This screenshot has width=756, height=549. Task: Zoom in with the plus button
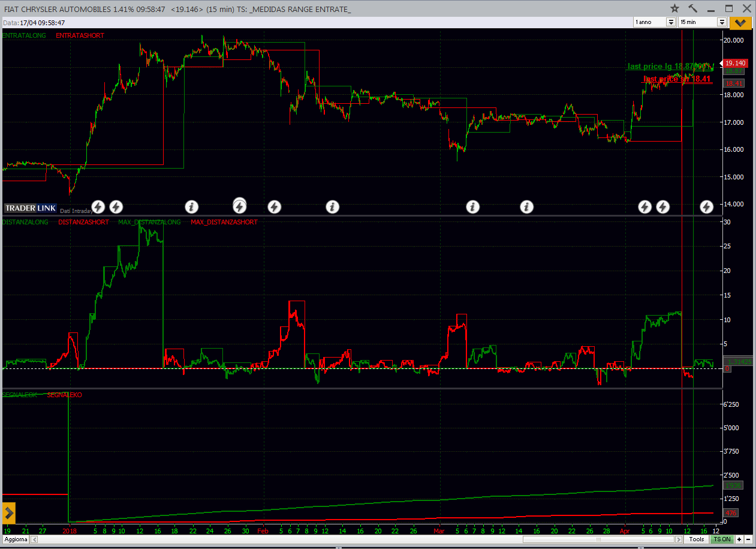coord(740,539)
